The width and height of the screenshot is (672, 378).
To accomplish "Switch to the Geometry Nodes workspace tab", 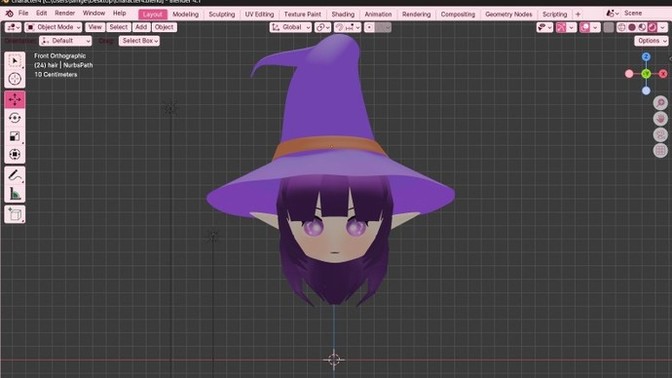I will click(x=508, y=14).
